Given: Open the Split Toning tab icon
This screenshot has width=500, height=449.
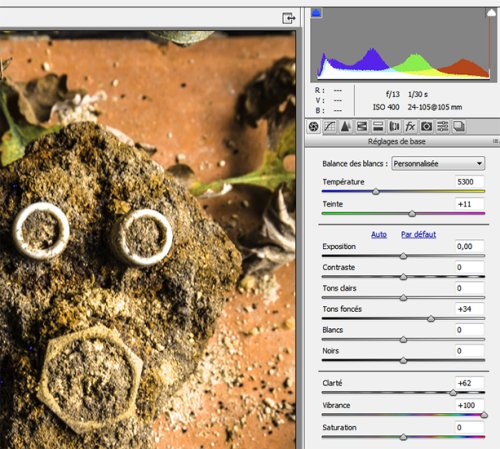Looking at the screenshot, I should pos(378,127).
